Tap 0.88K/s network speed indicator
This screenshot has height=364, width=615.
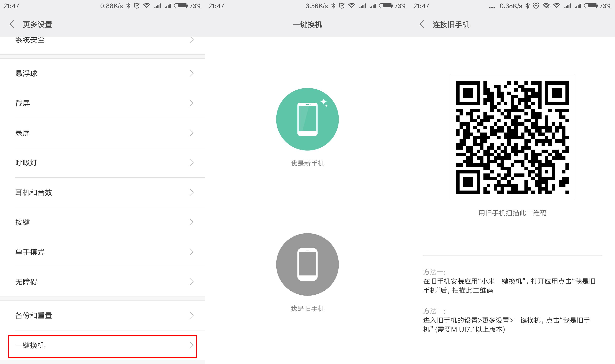111,6
